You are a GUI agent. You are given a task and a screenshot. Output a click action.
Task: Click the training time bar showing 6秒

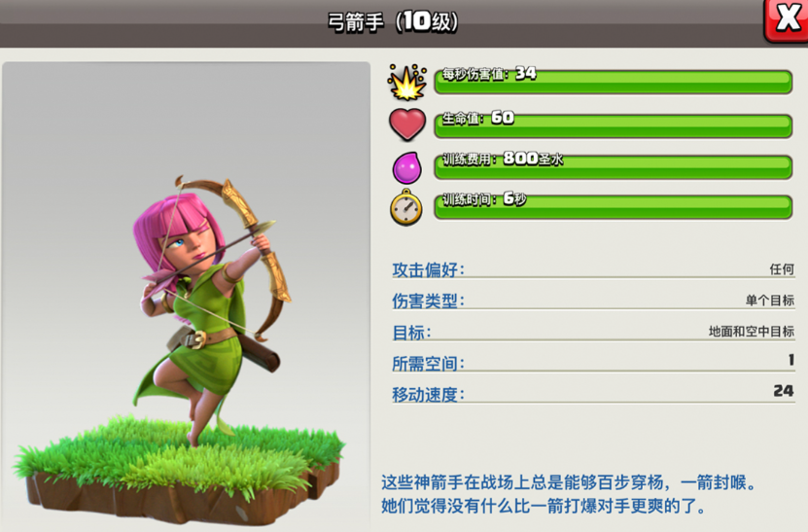614,207
